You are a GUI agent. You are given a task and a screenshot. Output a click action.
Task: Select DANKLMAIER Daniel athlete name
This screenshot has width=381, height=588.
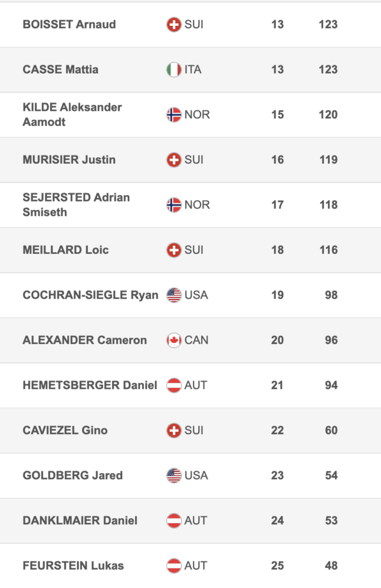pyautogui.click(x=80, y=520)
